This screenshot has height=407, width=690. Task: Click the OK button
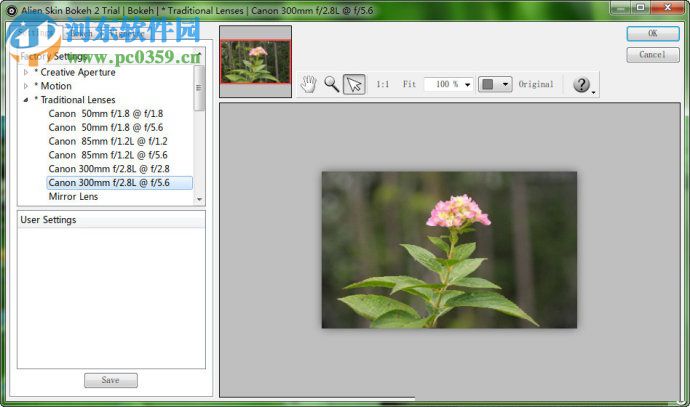pyautogui.click(x=653, y=33)
